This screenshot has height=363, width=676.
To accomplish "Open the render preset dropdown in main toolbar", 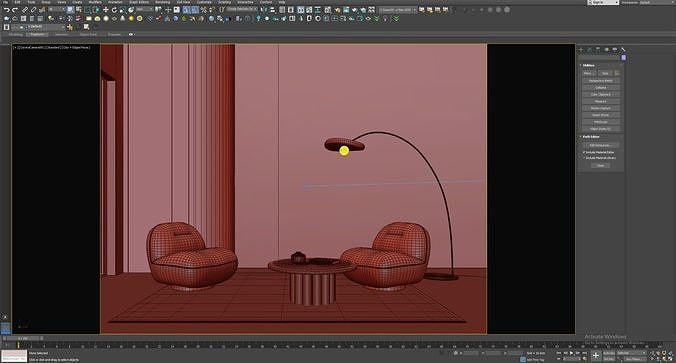I will (x=397, y=10).
